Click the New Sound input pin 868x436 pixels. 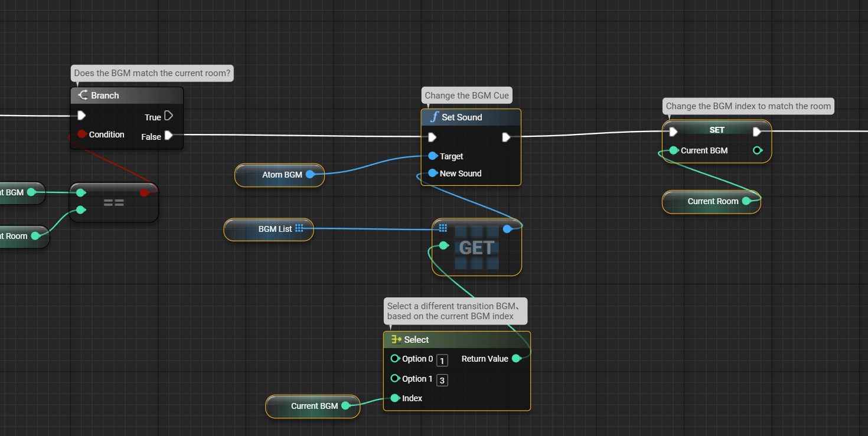pyautogui.click(x=433, y=173)
